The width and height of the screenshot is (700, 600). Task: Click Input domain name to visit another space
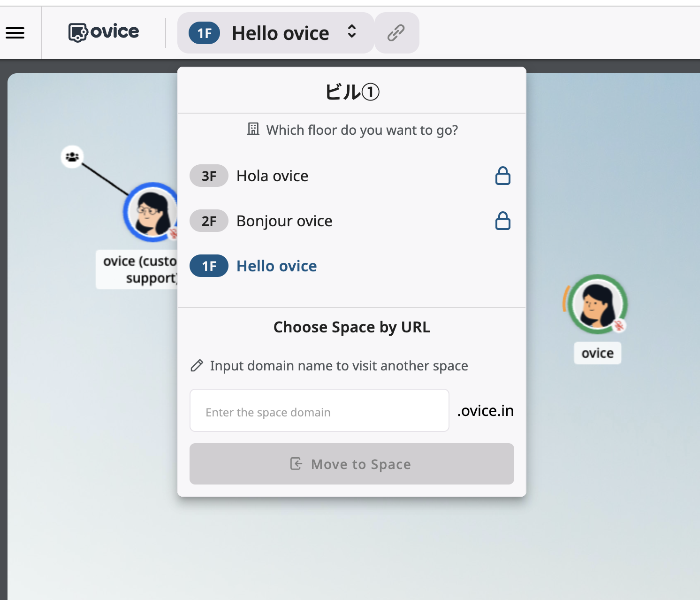339,366
